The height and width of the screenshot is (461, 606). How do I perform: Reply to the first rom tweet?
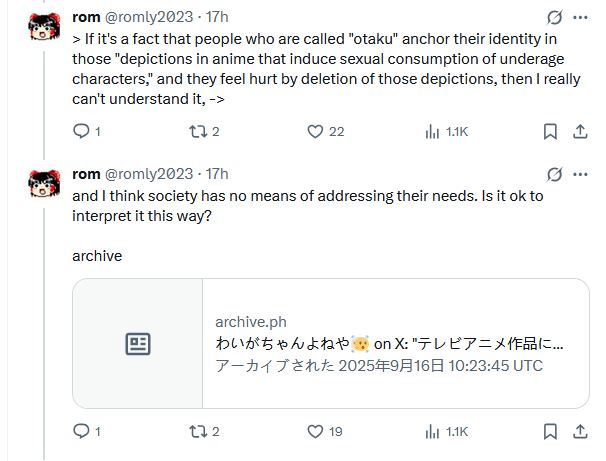pos(82,131)
